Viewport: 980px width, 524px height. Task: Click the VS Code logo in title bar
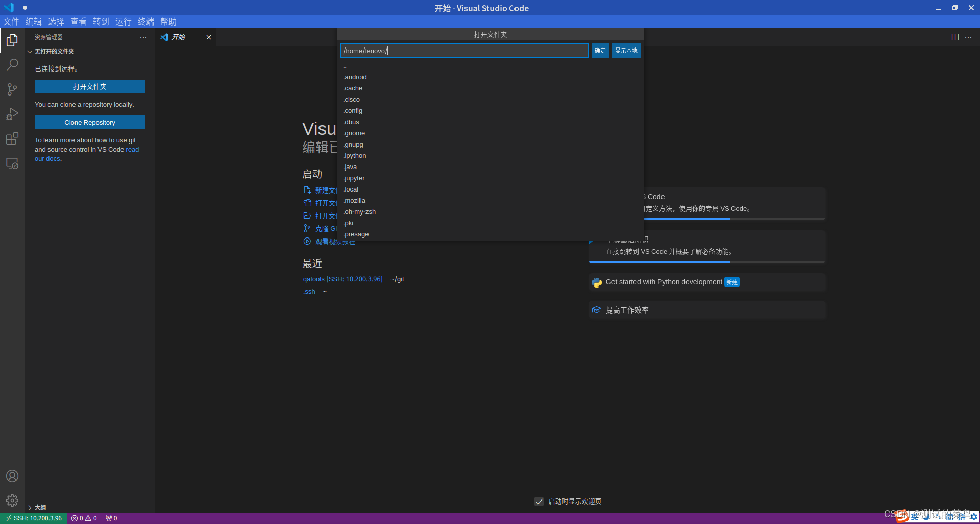[9, 8]
